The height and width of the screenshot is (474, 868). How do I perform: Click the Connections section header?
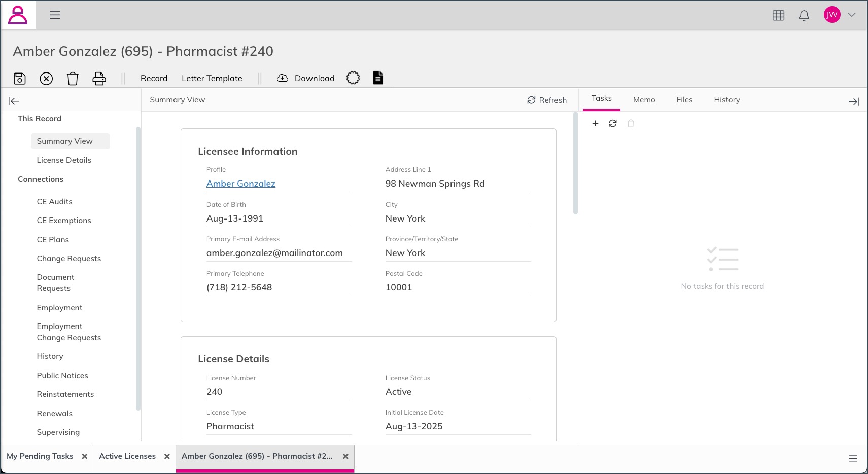coord(41,179)
